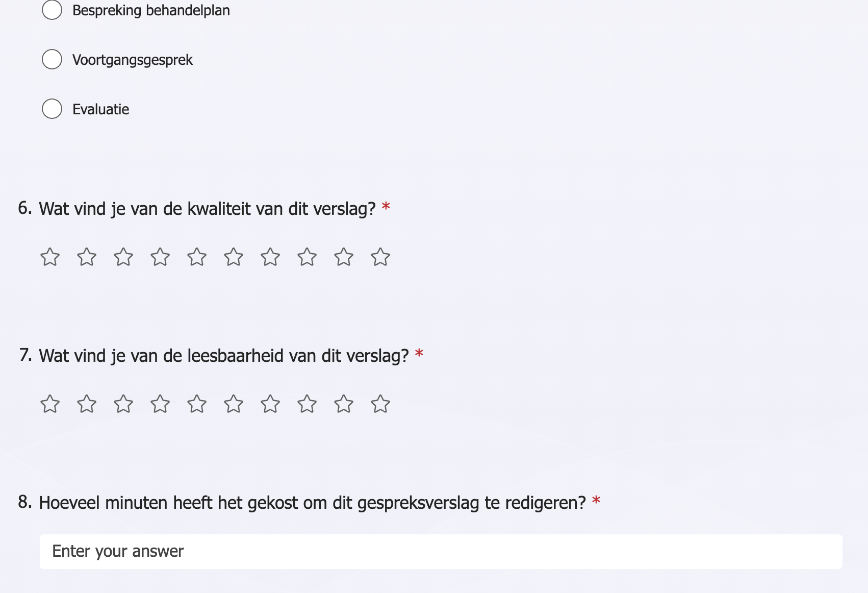
Task: Click the Voortgangsgesprek label text
Action: click(133, 59)
